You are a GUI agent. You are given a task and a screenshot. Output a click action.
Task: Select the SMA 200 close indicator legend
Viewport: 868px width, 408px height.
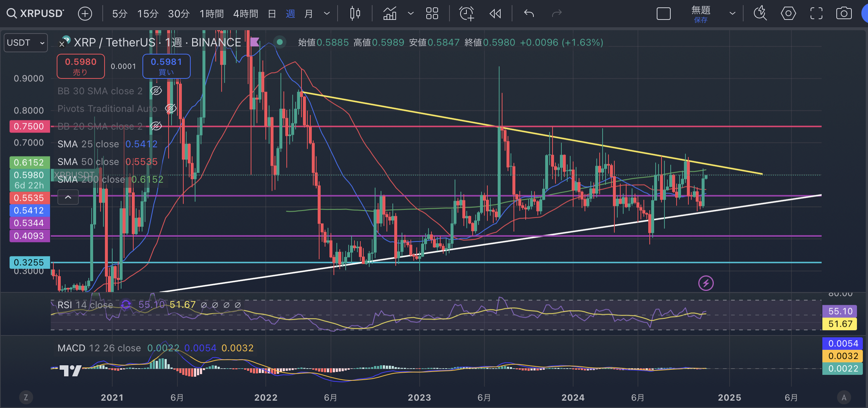coord(110,179)
